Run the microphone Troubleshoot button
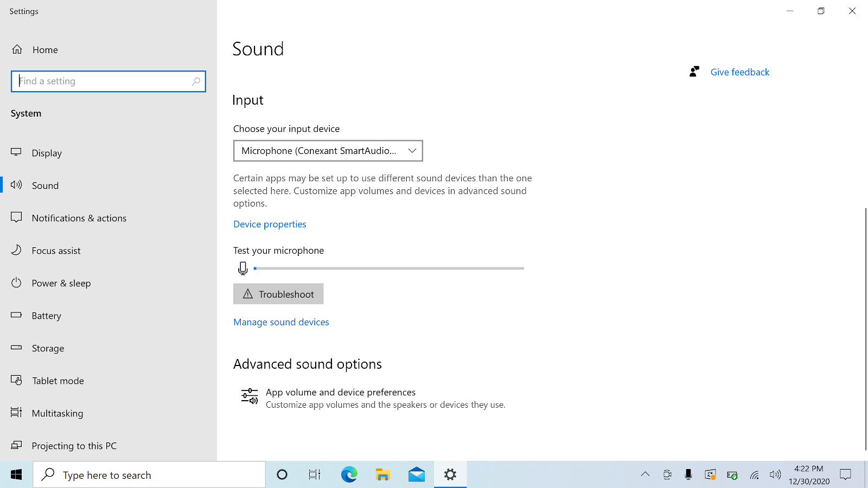 pos(278,294)
